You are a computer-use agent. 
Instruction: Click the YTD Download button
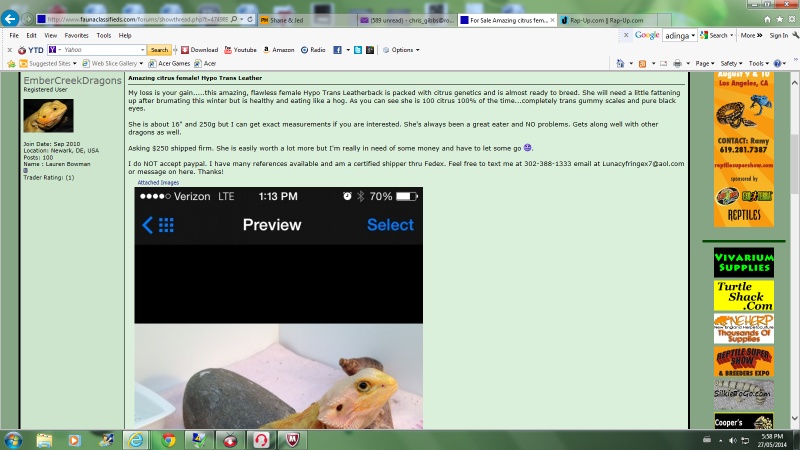199,50
